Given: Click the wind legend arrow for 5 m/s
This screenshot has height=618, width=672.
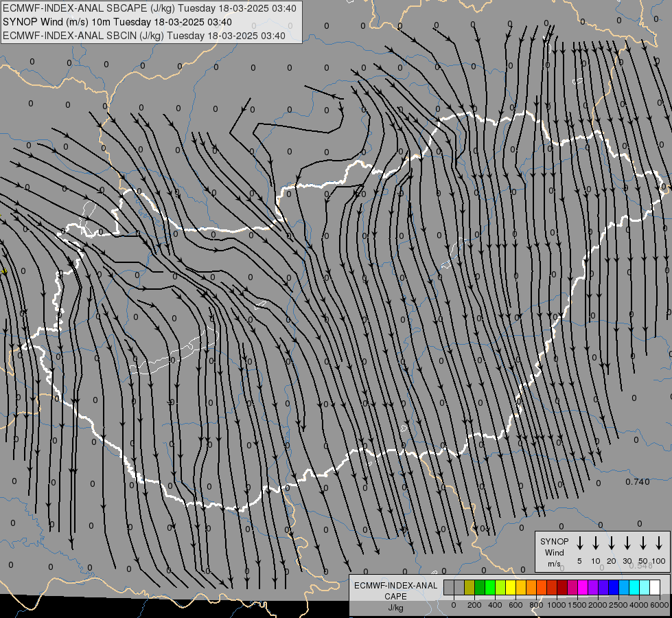Looking at the screenshot, I should [x=579, y=542].
